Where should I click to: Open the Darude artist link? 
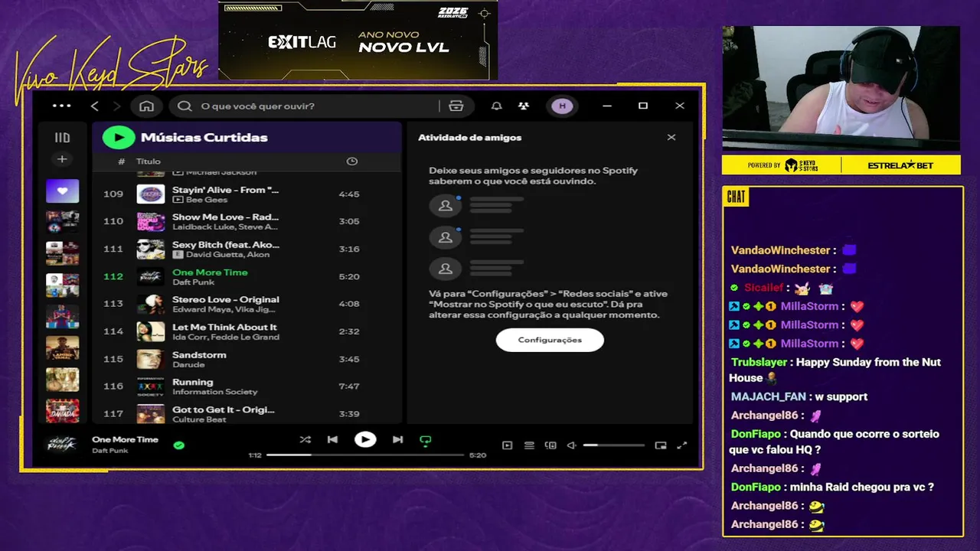pos(188,365)
